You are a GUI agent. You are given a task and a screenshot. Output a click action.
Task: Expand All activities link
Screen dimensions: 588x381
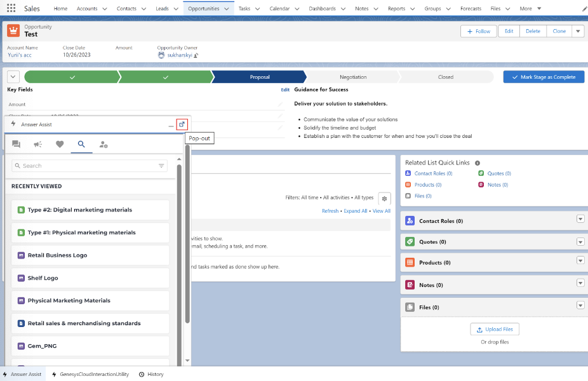(x=356, y=211)
